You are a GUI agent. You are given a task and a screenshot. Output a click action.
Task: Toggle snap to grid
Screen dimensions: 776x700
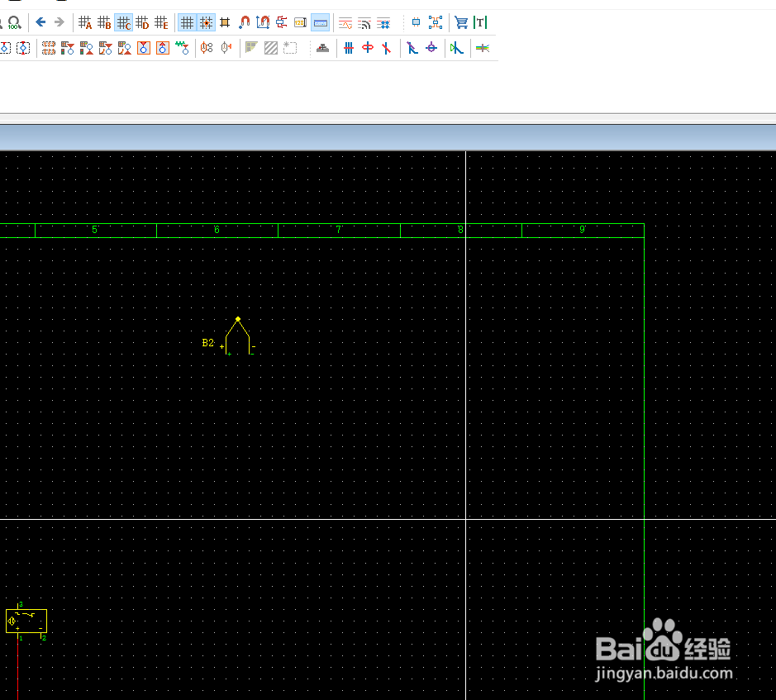click(207, 22)
